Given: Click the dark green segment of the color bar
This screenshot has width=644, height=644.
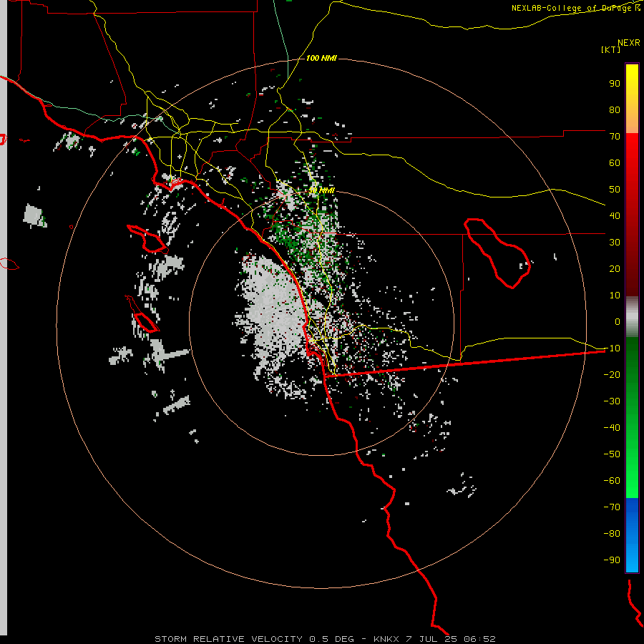Looking at the screenshot, I should (x=632, y=361).
